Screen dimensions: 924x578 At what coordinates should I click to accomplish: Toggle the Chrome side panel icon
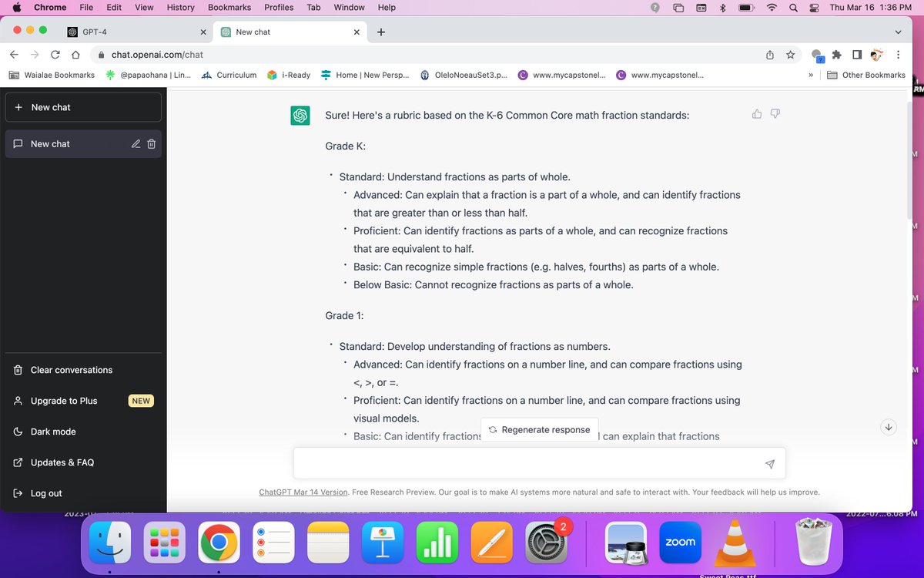tap(856, 55)
